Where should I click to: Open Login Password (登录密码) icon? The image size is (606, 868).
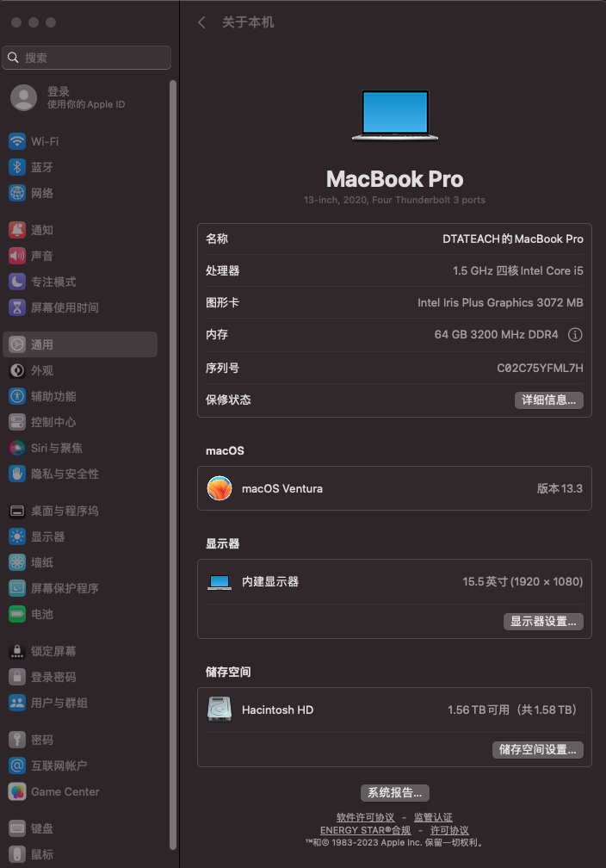[17, 677]
